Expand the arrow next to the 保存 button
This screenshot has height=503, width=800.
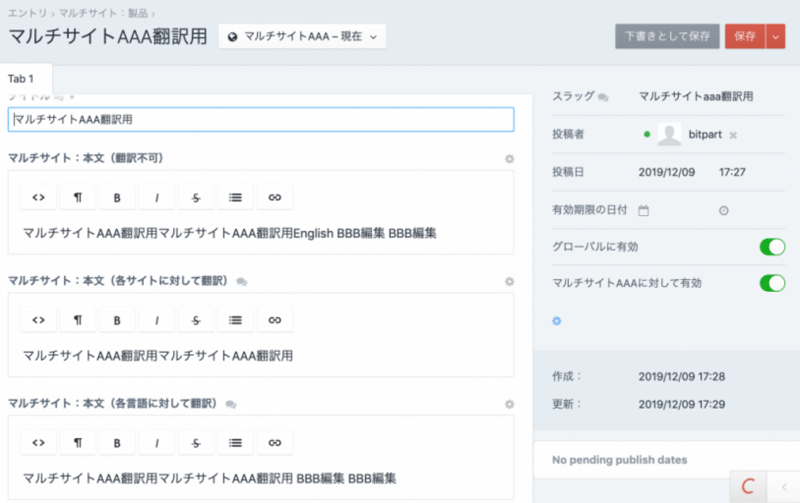777,36
